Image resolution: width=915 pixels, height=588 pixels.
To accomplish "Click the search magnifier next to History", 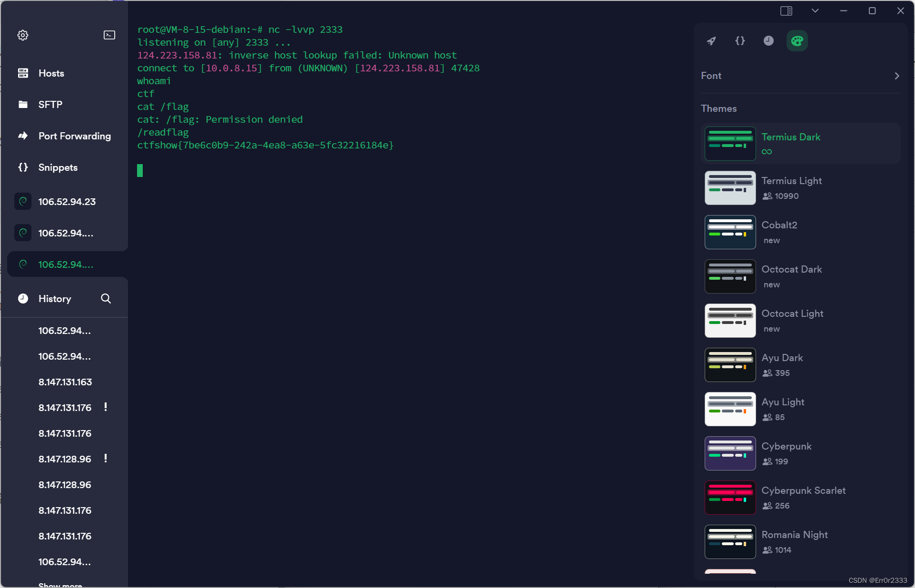I will pos(106,299).
